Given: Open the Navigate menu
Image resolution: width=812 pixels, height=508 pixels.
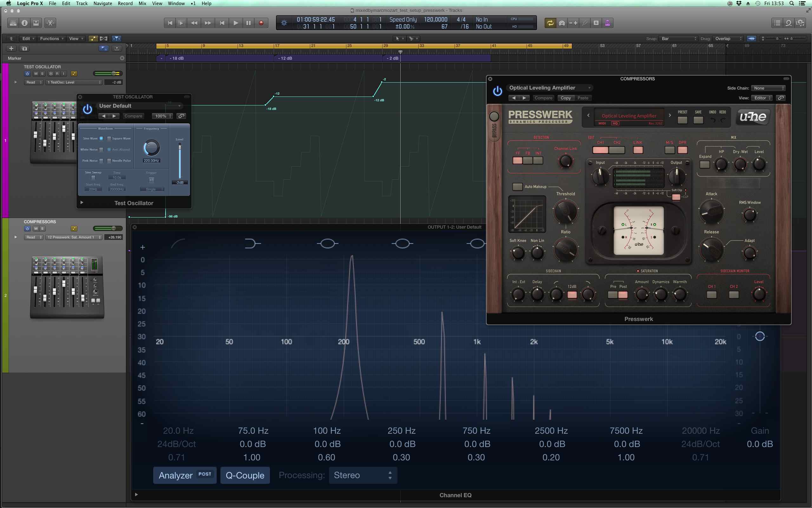Looking at the screenshot, I should click(103, 3).
